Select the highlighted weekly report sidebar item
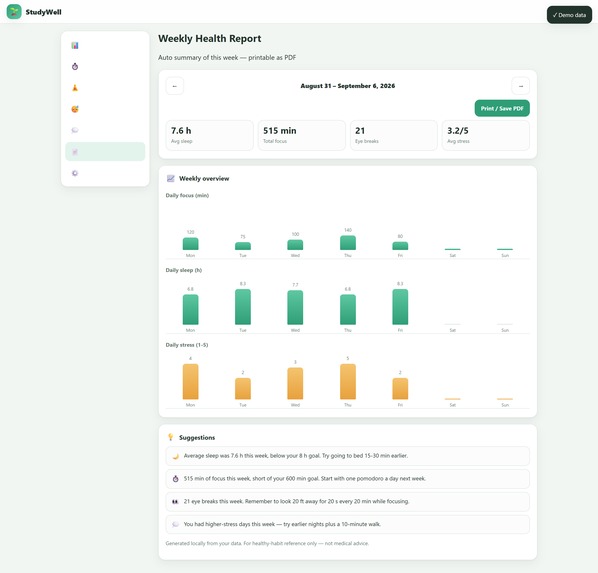 pyautogui.click(x=105, y=152)
